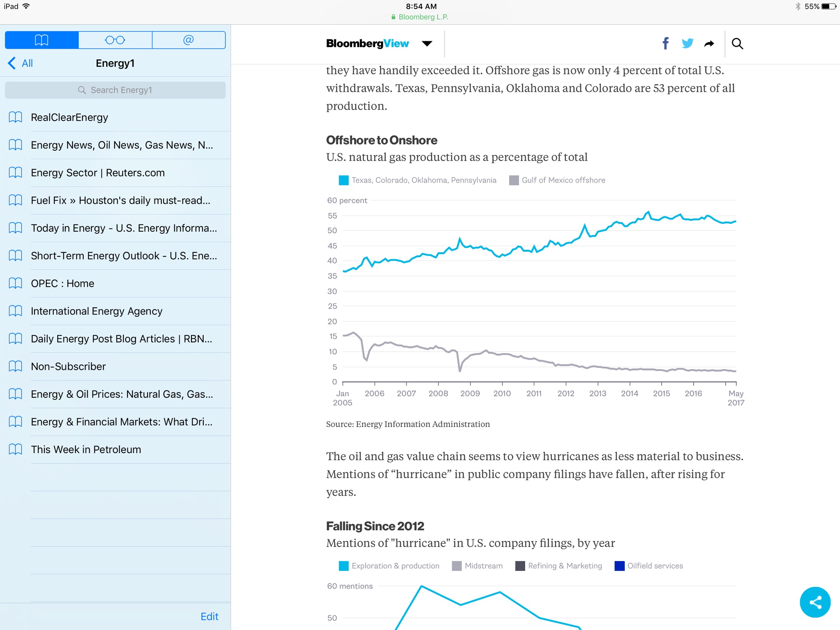Open the Reading List glasses tab
Screen dimensions: 840x630
tap(115, 40)
